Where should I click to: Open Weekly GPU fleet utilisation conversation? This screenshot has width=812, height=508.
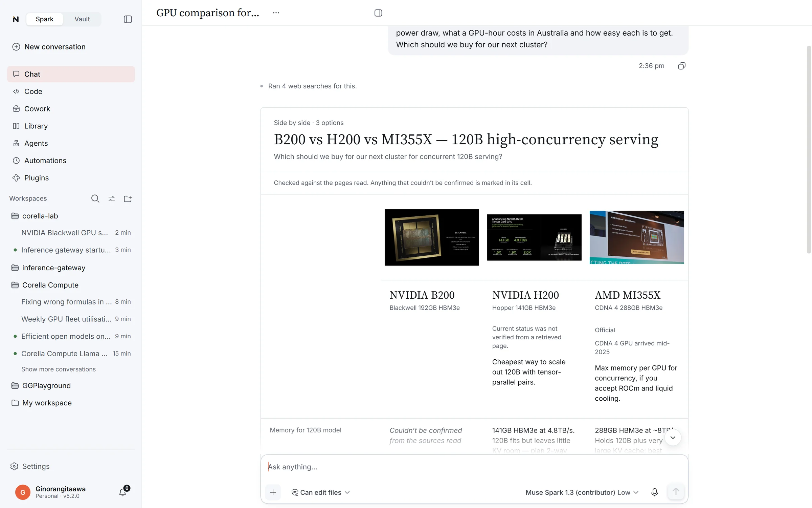[71, 319]
